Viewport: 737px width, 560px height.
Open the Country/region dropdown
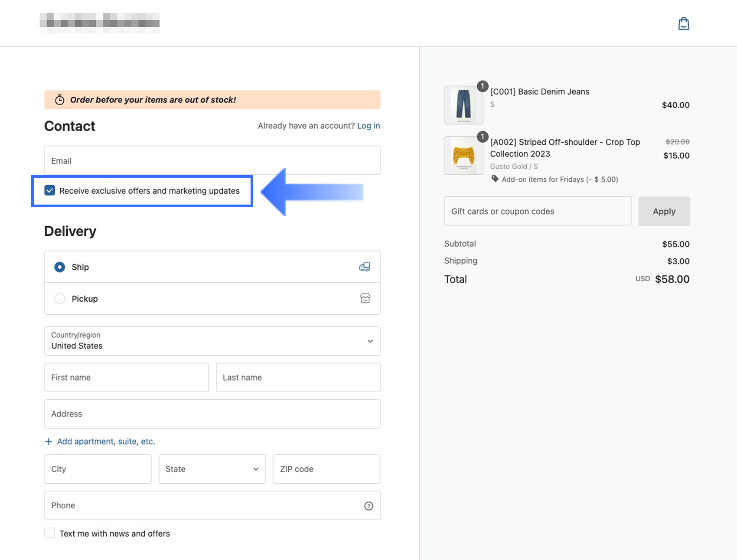pos(212,341)
